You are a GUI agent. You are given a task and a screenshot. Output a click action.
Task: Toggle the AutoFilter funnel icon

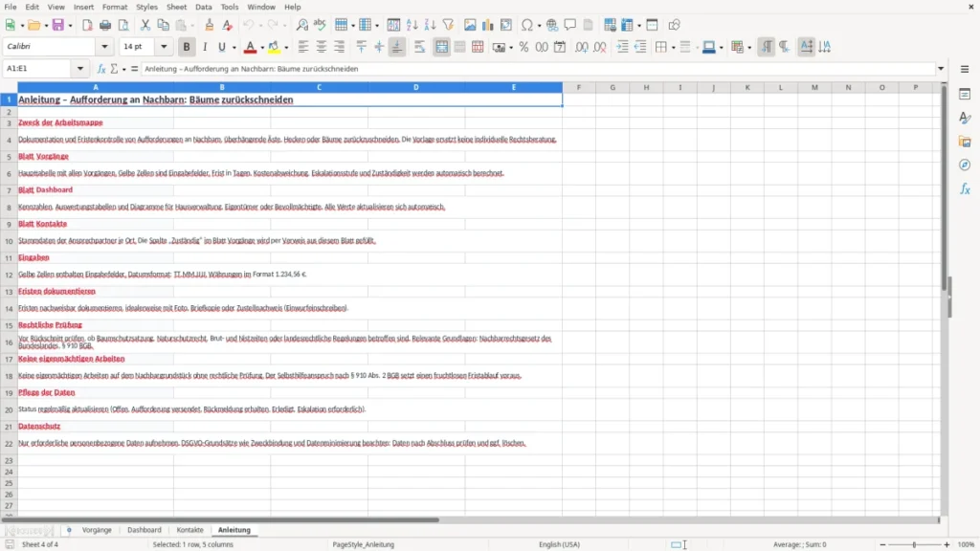click(448, 25)
